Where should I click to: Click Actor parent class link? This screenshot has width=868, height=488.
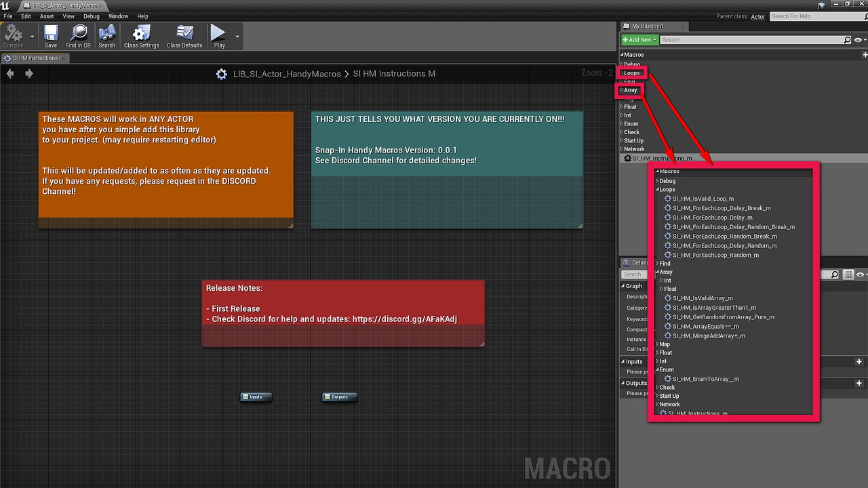(x=757, y=16)
